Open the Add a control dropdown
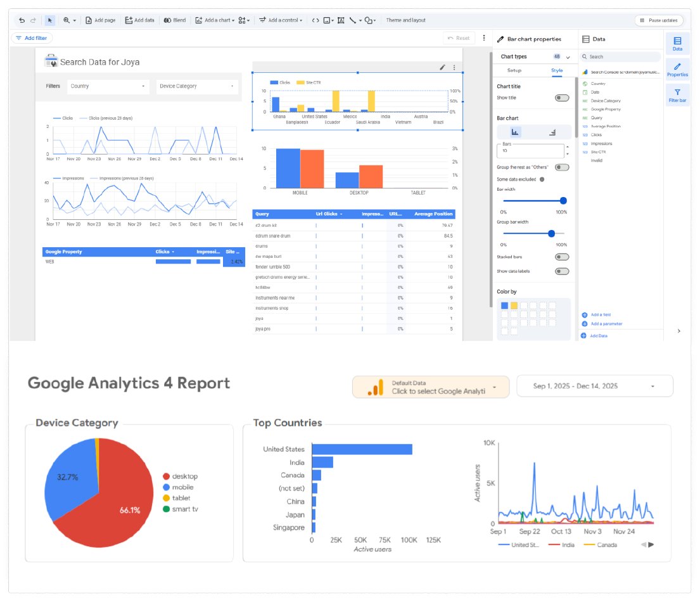Viewport: 700px width, 602px height. pyautogui.click(x=281, y=20)
